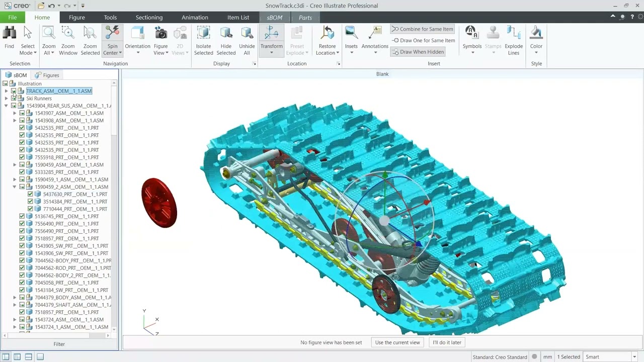Image resolution: width=644 pixels, height=362 pixels.
Task: Click the Explode Lines tool
Action: tap(514, 40)
